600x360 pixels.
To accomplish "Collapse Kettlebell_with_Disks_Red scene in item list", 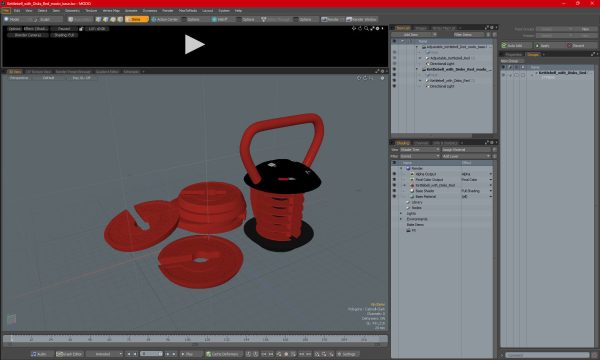I will click(417, 70).
